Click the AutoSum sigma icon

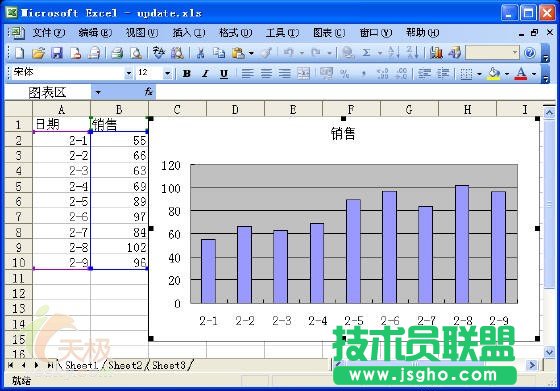point(366,53)
